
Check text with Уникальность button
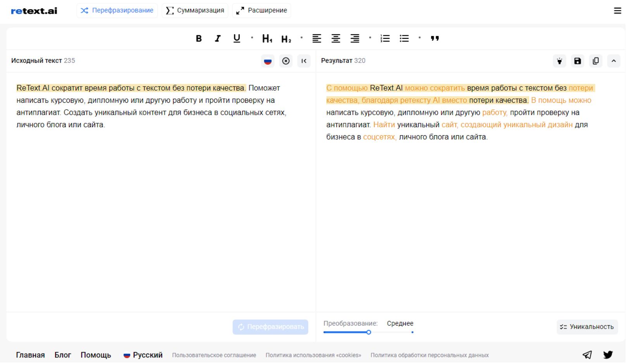[587, 327]
